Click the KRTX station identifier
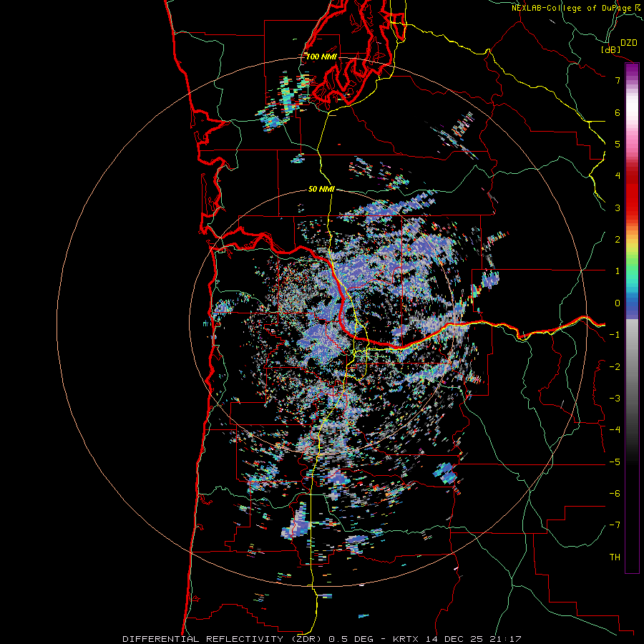Screen dimensions: 644x644 coord(406,639)
